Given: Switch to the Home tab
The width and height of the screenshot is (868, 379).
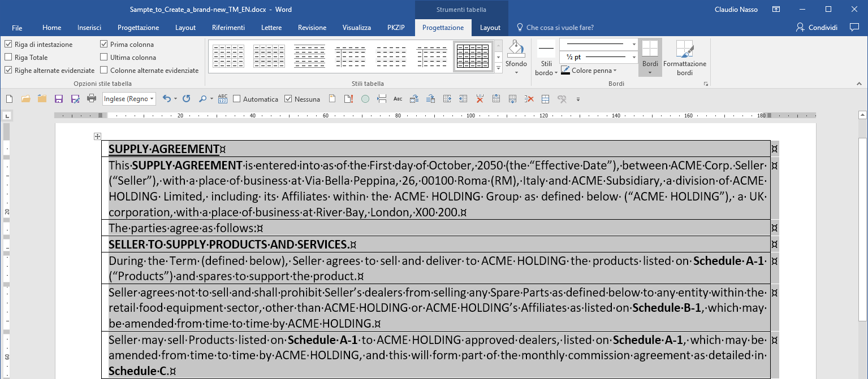Looking at the screenshot, I should click(x=51, y=28).
